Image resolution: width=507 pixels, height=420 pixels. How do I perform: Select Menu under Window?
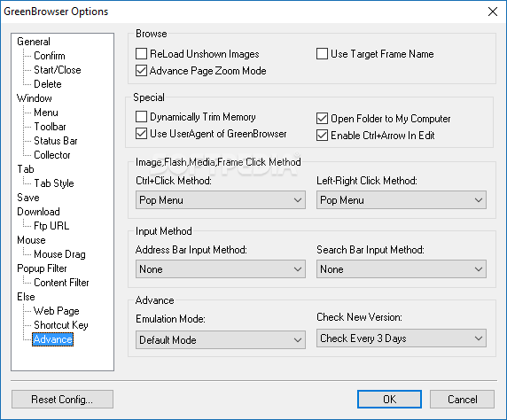pyautogui.click(x=46, y=113)
